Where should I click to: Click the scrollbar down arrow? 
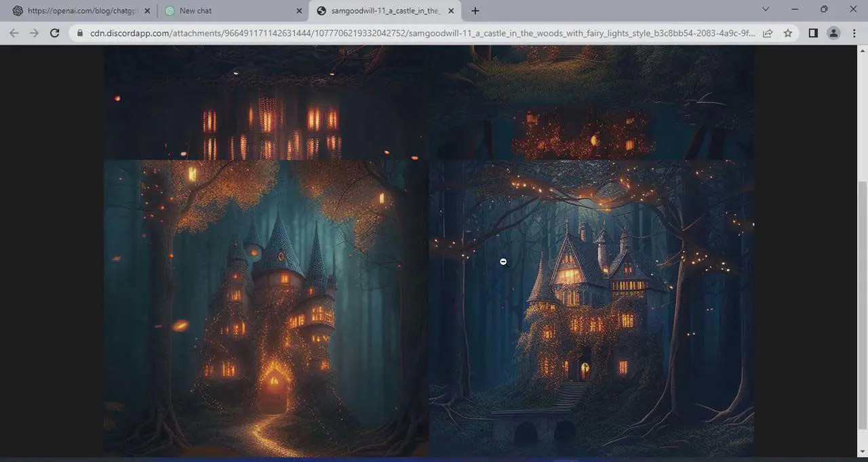coord(863,452)
